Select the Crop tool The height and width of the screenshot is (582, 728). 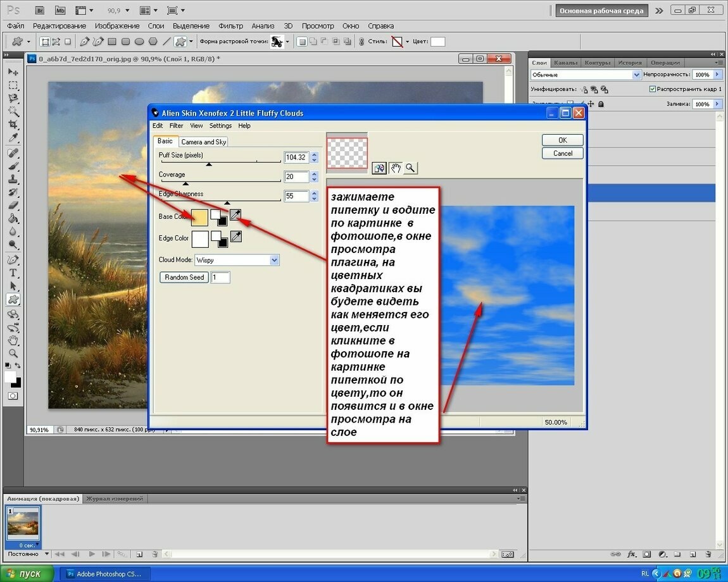point(13,124)
